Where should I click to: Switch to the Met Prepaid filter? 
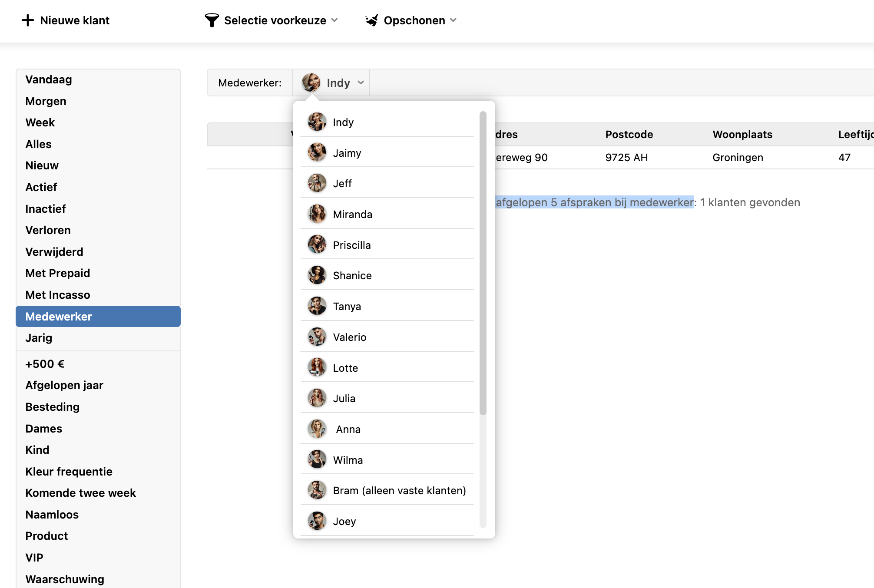(57, 273)
